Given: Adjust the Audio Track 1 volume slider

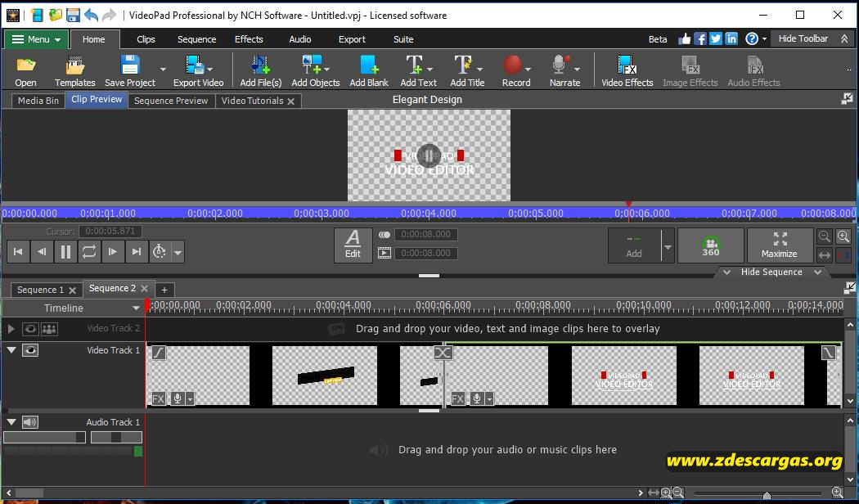Looking at the screenshot, I should tap(44, 437).
